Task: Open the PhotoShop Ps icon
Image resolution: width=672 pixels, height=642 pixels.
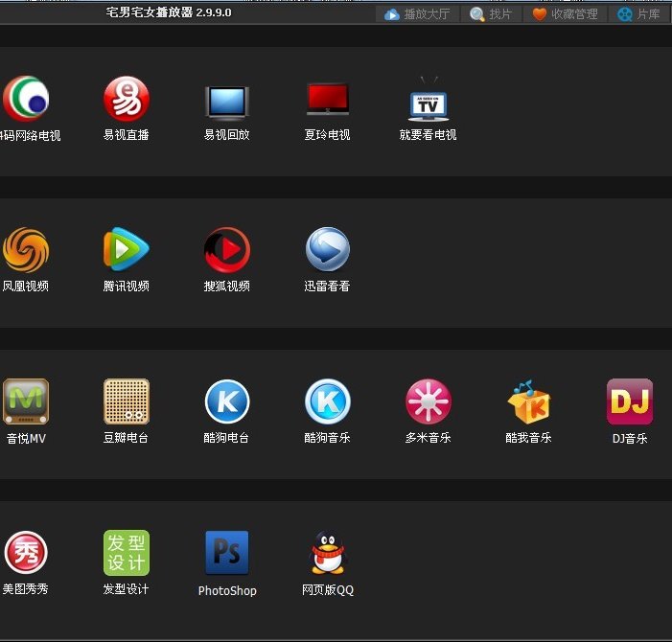Action: coord(227,553)
